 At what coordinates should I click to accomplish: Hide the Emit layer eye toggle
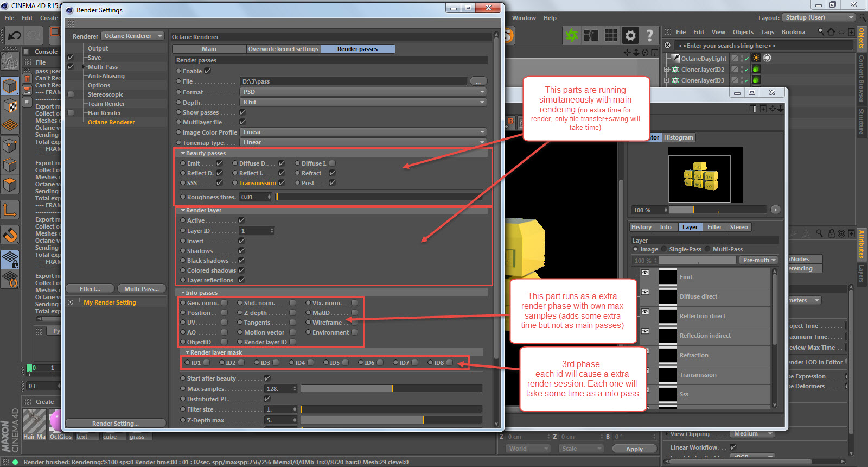[x=645, y=273]
